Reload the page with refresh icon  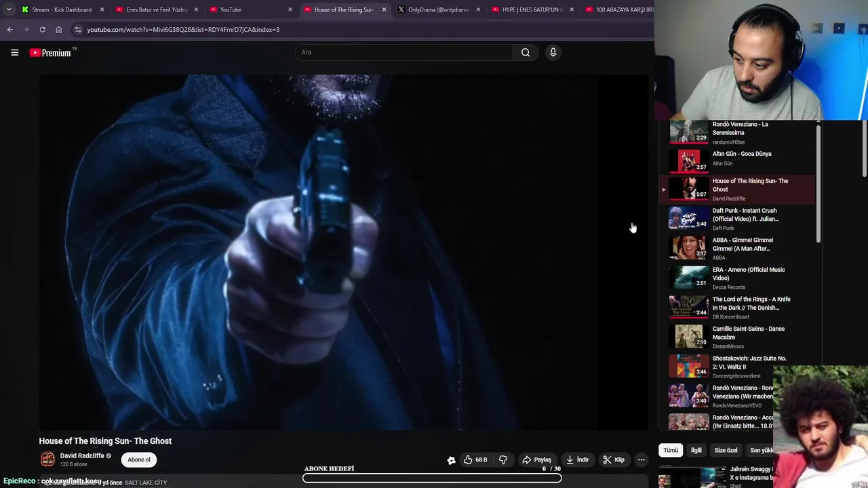[x=42, y=30]
